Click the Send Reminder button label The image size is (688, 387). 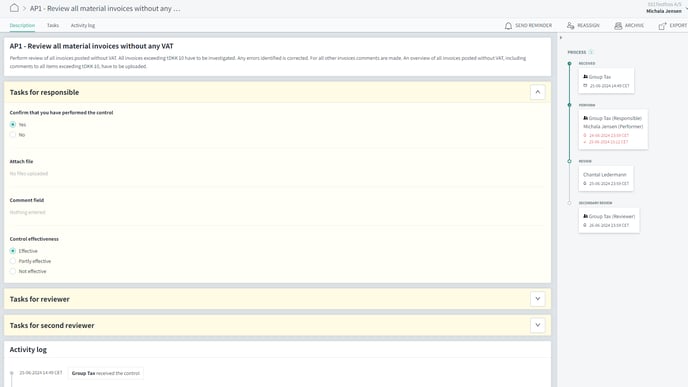click(x=534, y=25)
